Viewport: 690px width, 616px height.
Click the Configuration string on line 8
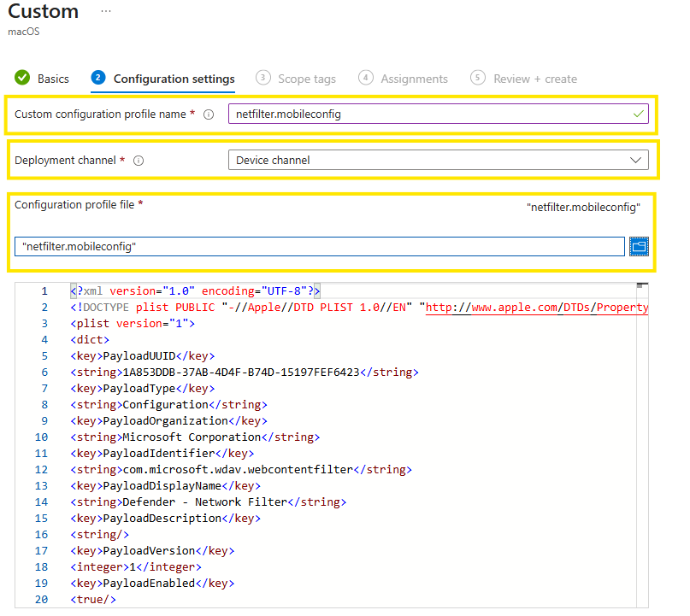coord(168,405)
